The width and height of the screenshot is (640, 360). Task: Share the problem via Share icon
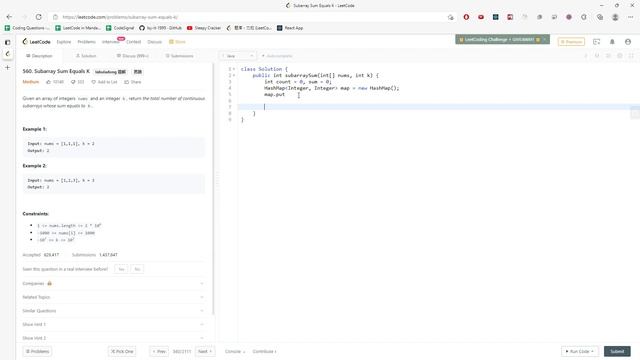point(127,82)
